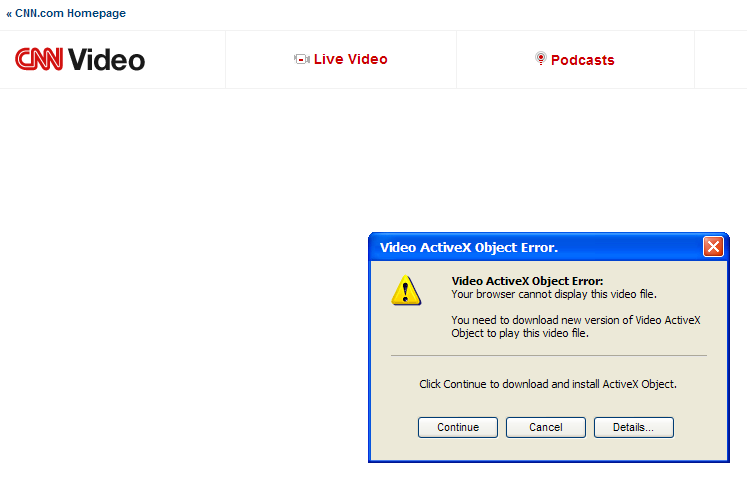The width and height of the screenshot is (747, 478).
Task: Open the CNN.com Homepage link
Action: point(66,13)
